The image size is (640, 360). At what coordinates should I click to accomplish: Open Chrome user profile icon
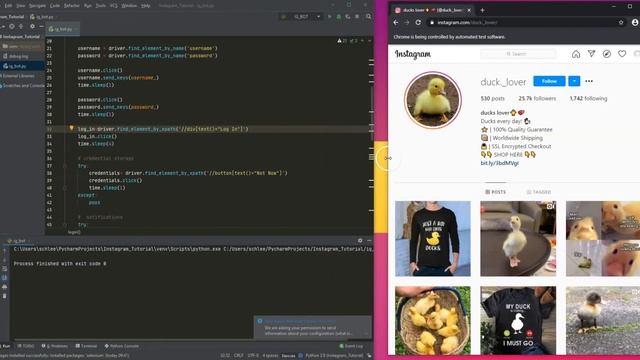coord(635,22)
